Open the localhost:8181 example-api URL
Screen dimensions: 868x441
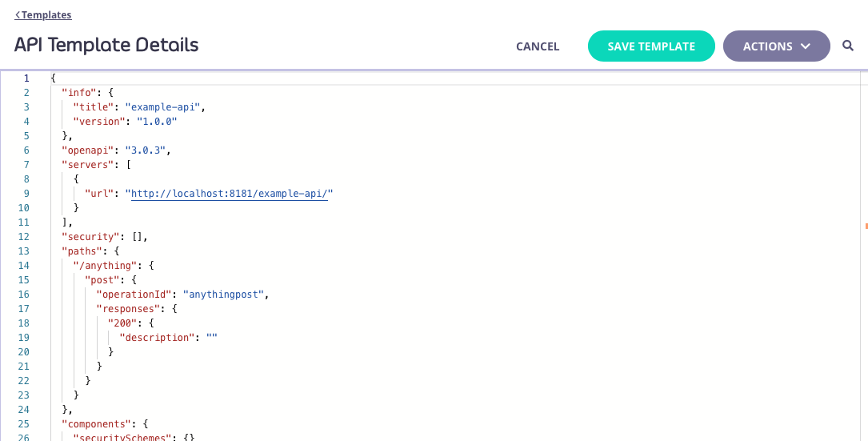coord(230,194)
